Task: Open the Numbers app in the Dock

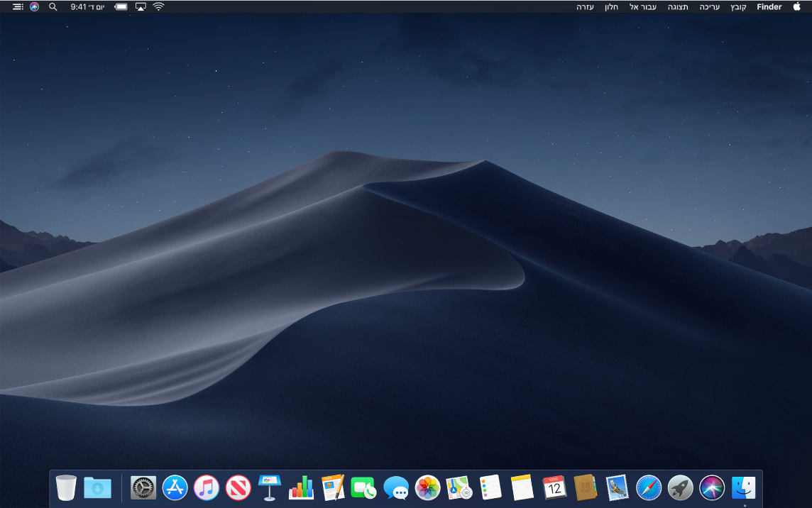Action: [301, 487]
